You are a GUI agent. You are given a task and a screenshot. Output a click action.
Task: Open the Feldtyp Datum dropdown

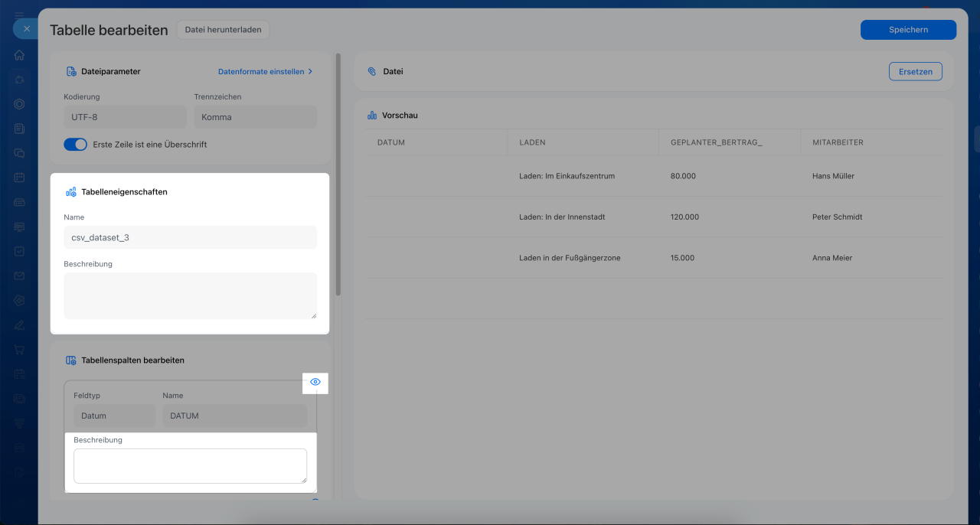pyautogui.click(x=114, y=416)
